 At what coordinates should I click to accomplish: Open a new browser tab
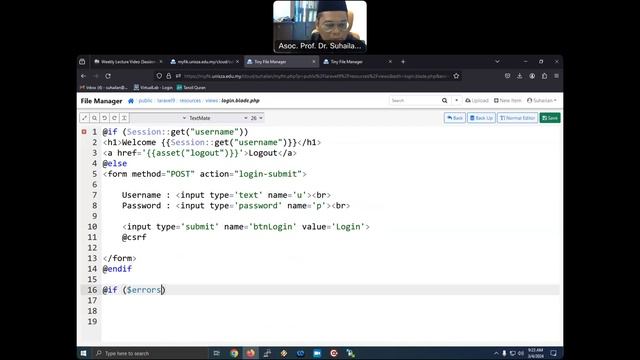click(x=403, y=62)
